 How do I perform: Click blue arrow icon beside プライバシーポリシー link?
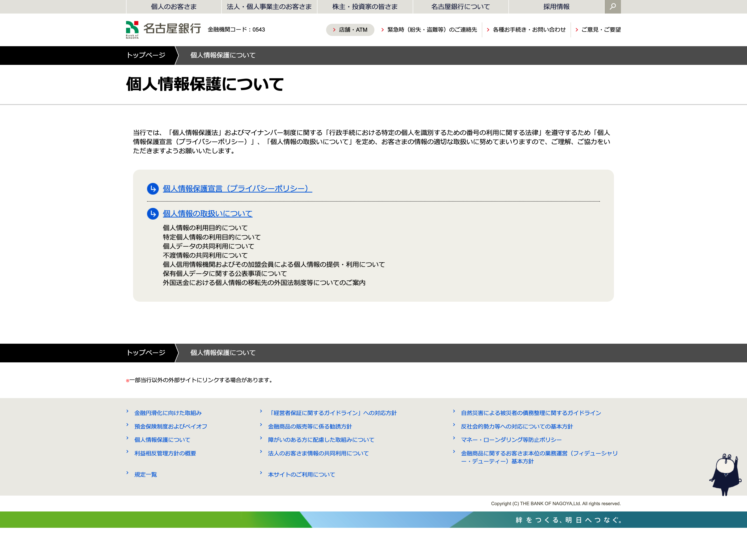pos(153,189)
